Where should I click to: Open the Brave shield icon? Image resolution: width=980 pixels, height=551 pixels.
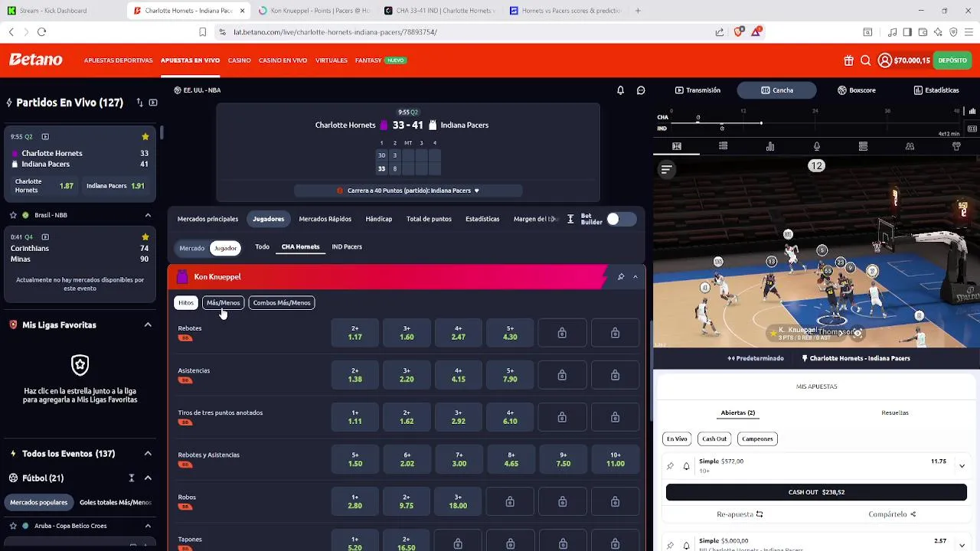[739, 32]
